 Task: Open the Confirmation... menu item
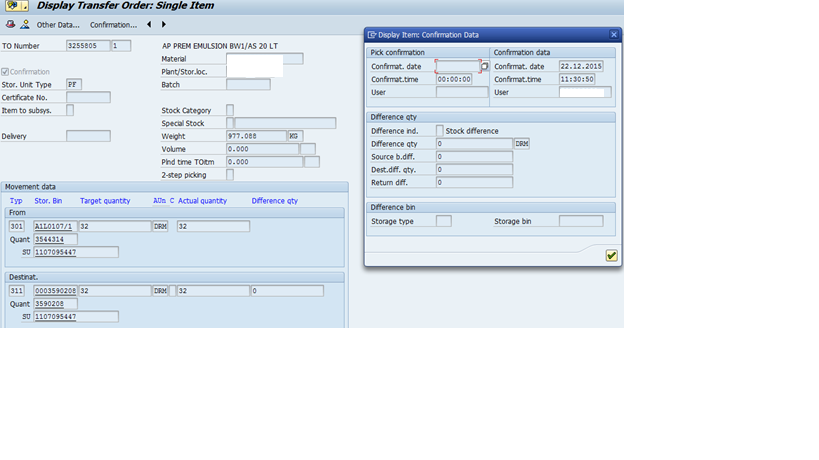114,24
